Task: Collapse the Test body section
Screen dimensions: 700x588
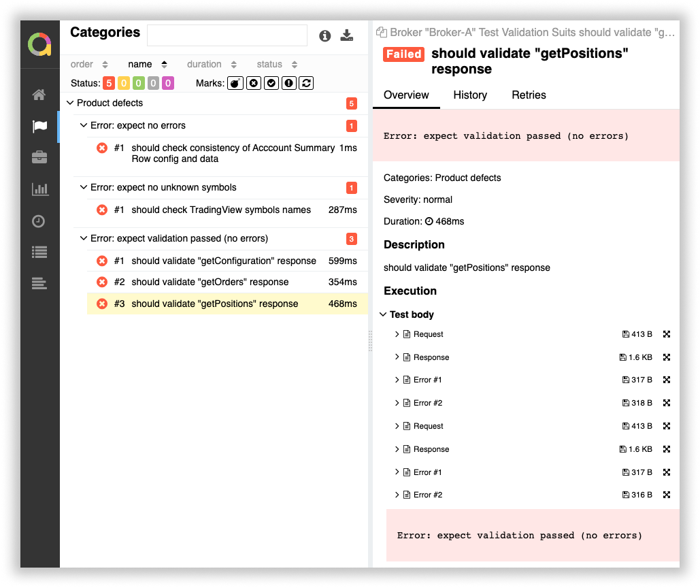Action: (383, 314)
